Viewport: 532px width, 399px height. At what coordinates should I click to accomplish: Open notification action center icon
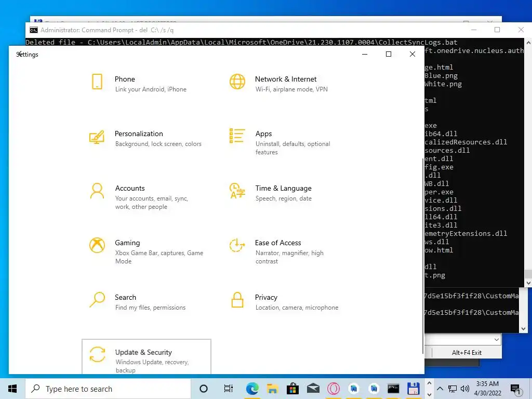[x=516, y=389]
